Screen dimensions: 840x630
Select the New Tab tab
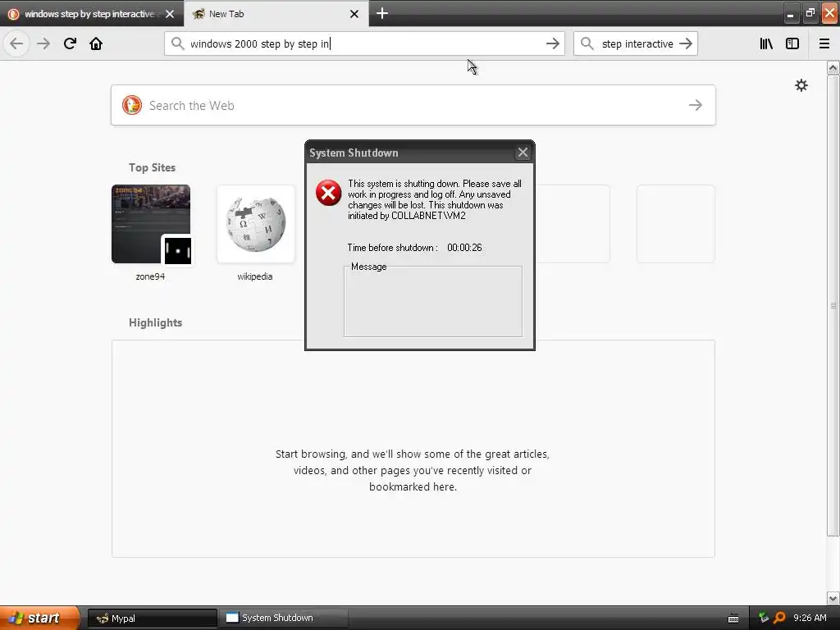(276, 14)
